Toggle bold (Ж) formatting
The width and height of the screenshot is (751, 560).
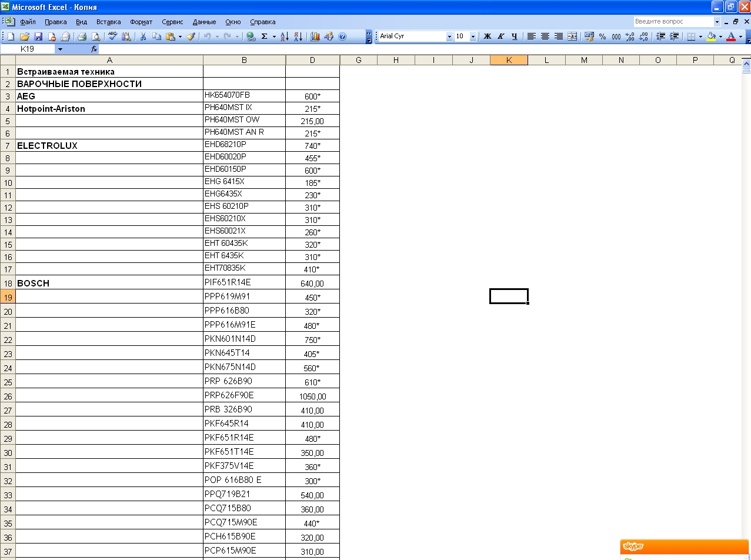point(487,36)
